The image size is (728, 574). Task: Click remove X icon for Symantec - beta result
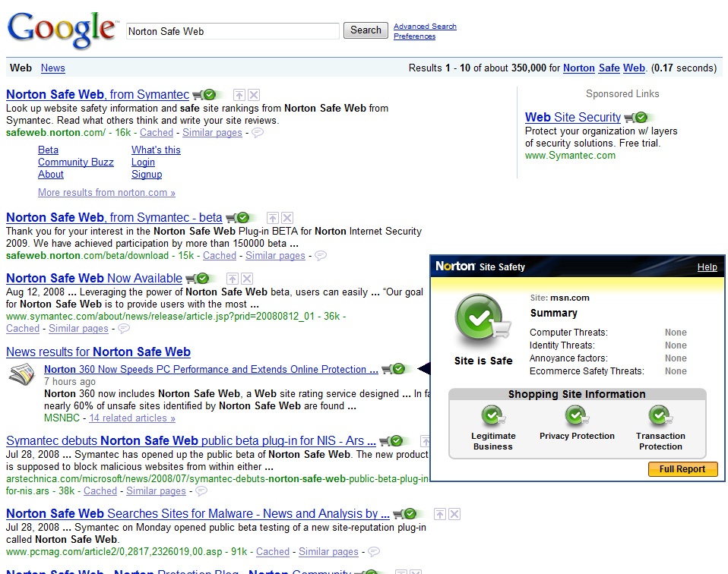[287, 218]
